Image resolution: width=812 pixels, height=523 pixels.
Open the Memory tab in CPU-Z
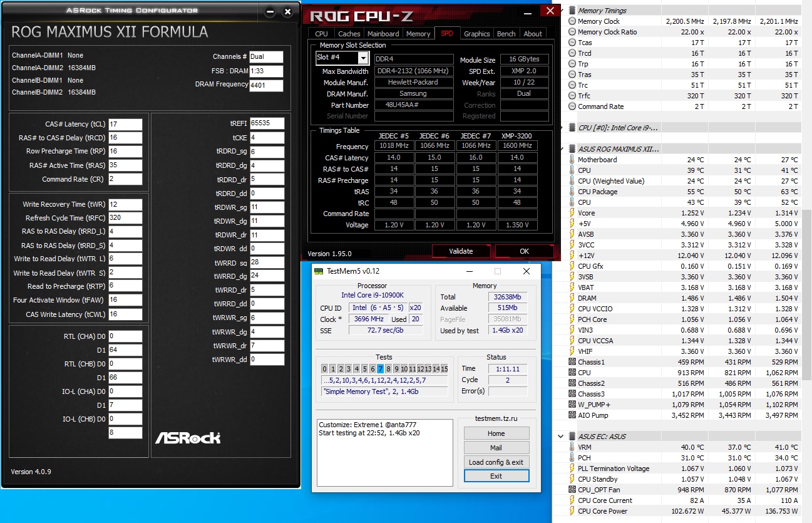418,34
